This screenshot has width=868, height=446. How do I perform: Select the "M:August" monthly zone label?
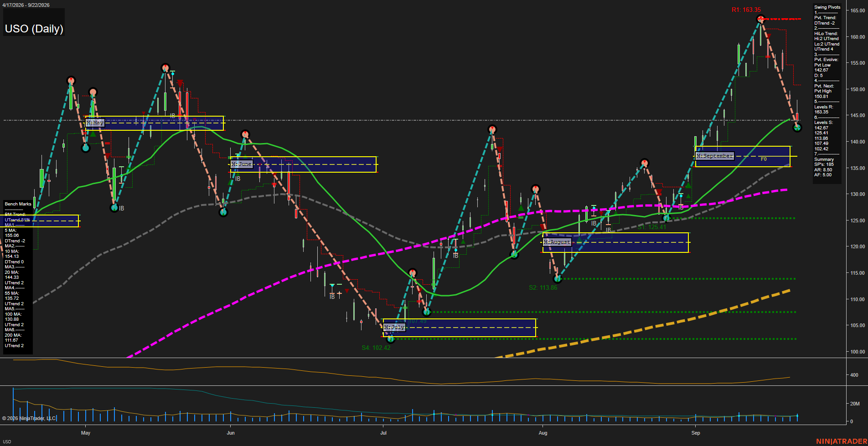pos(557,242)
